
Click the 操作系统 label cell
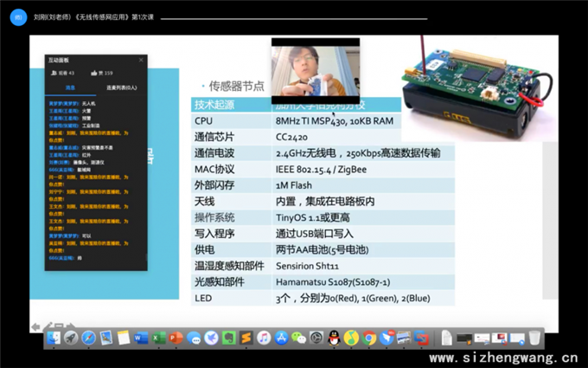[232, 217]
